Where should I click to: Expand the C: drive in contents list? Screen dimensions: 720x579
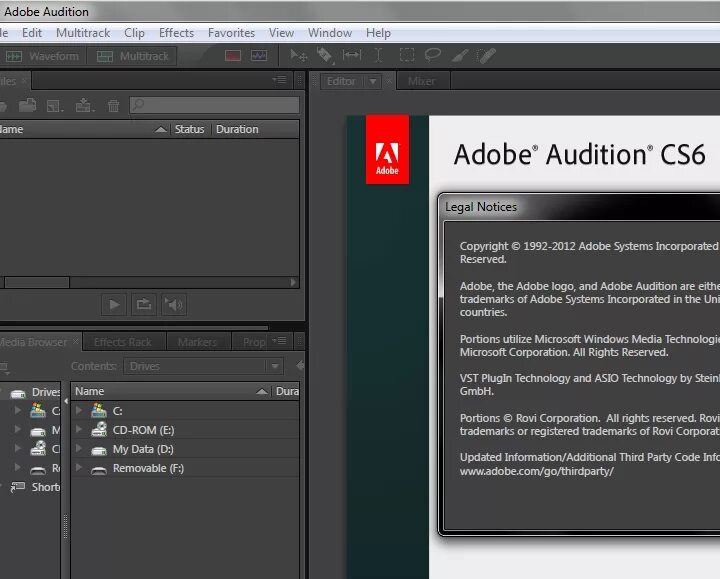pos(79,410)
